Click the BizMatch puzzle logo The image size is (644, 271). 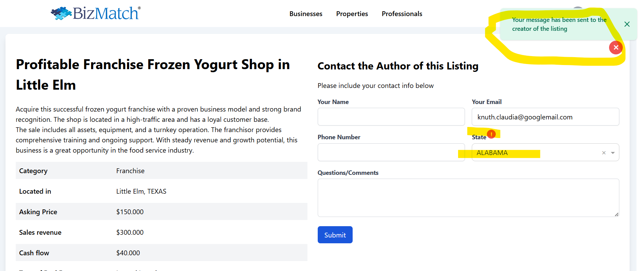96,13
